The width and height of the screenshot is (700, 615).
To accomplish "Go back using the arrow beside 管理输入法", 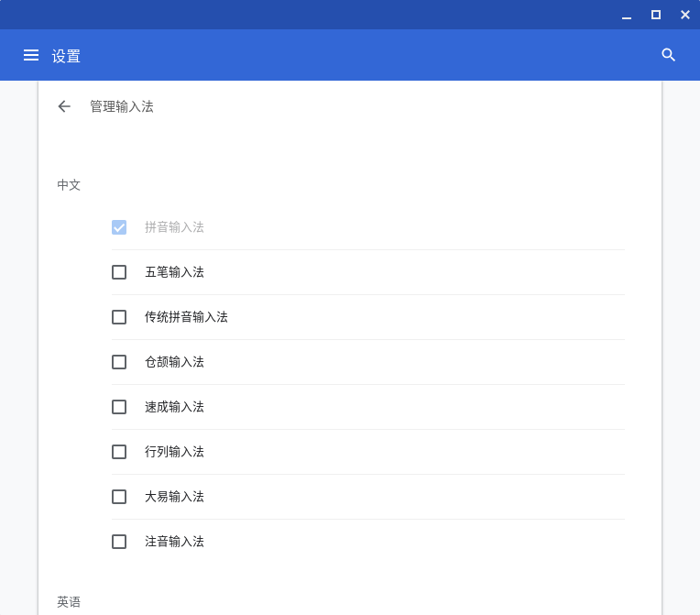I will coord(64,106).
